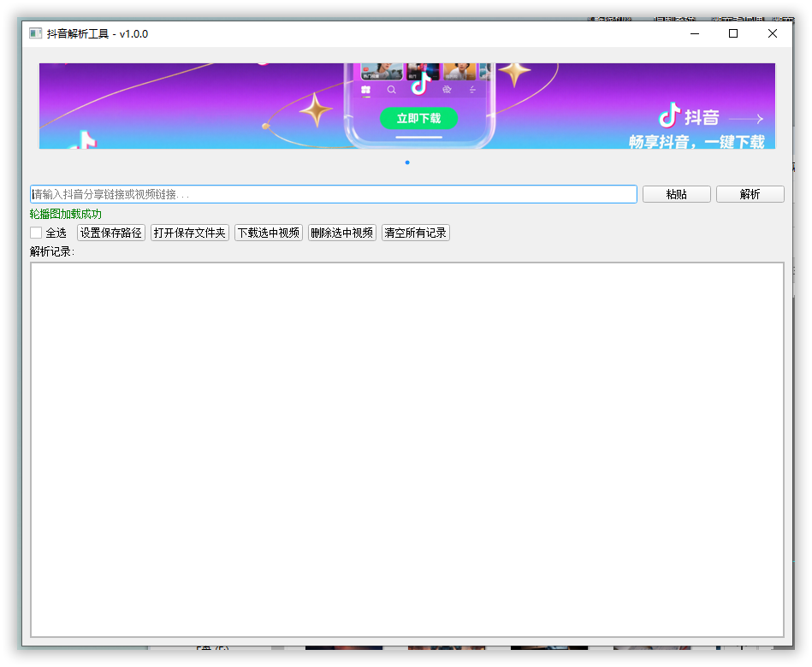This screenshot has height=667, width=812.
Task: Click the 粘贴 paste button
Action: (676, 194)
